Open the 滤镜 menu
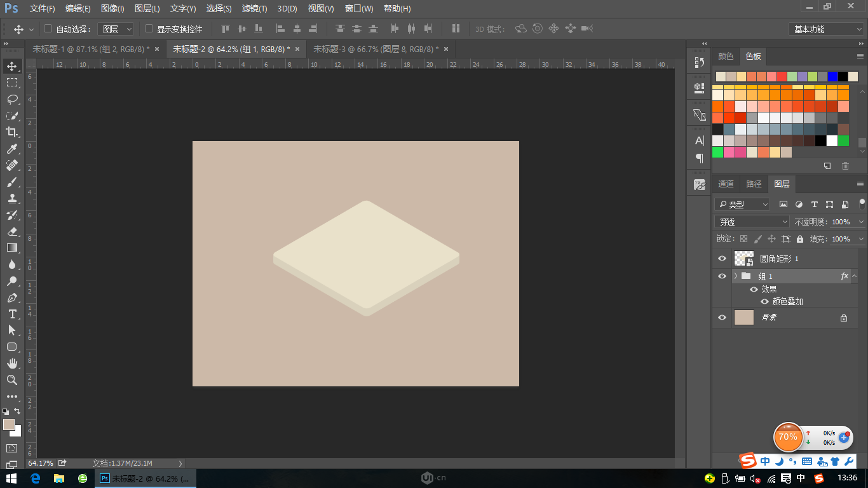This screenshot has height=488, width=868. click(254, 9)
